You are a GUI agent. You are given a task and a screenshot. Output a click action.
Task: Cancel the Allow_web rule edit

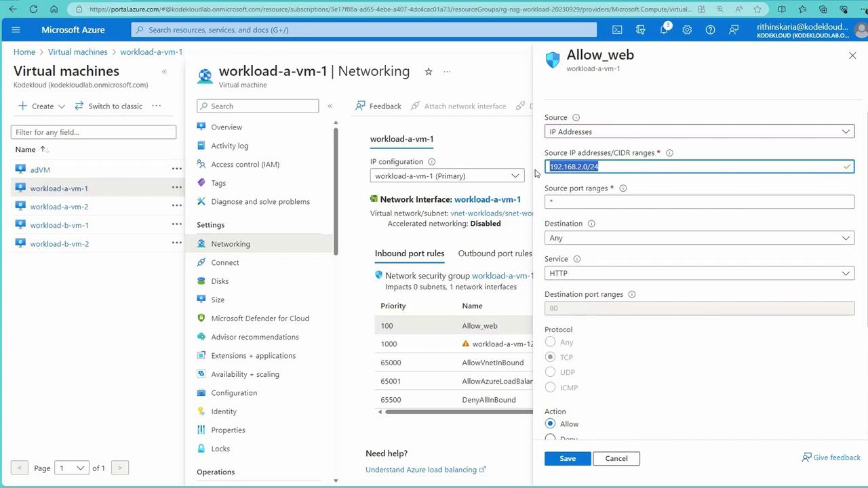click(x=616, y=458)
